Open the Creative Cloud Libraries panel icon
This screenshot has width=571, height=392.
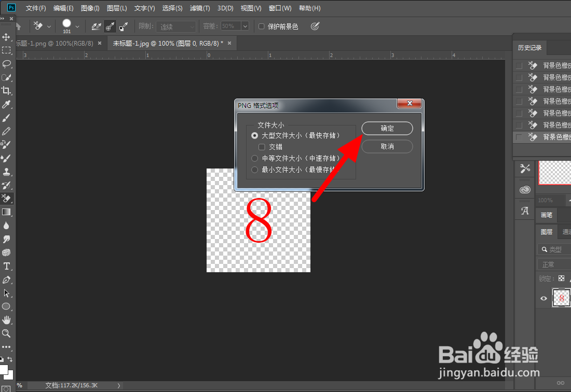click(525, 189)
